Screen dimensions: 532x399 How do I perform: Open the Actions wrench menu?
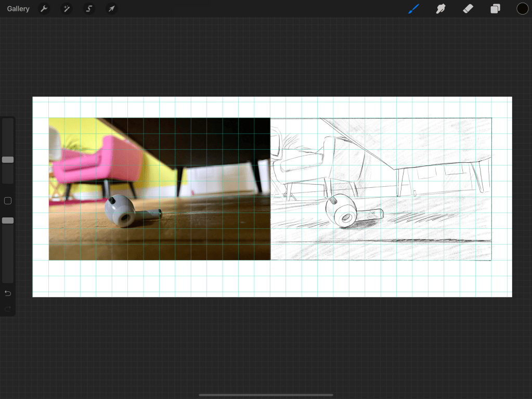click(44, 9)
